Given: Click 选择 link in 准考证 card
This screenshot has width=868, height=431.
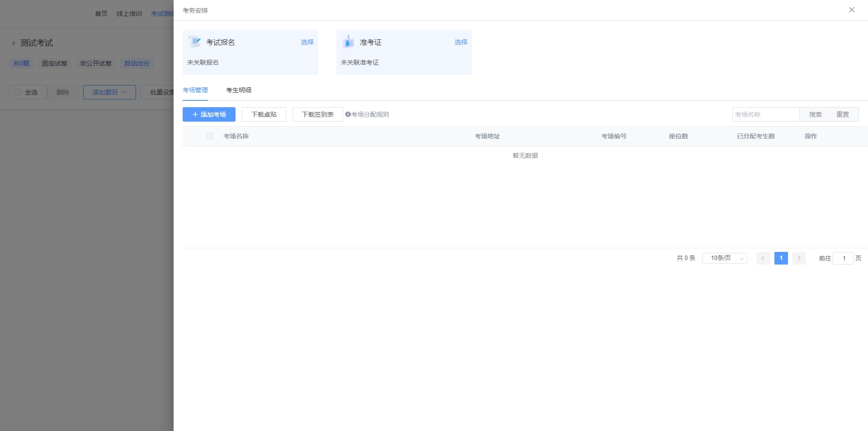Looking at the screenshot, I should click(x=461, y=42).
